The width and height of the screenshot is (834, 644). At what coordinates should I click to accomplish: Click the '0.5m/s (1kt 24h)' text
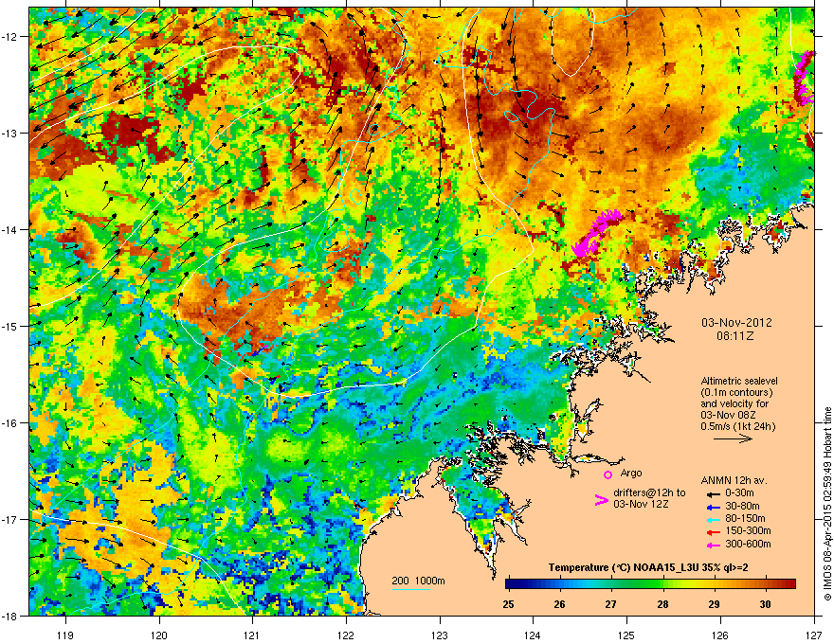point(738,426)
